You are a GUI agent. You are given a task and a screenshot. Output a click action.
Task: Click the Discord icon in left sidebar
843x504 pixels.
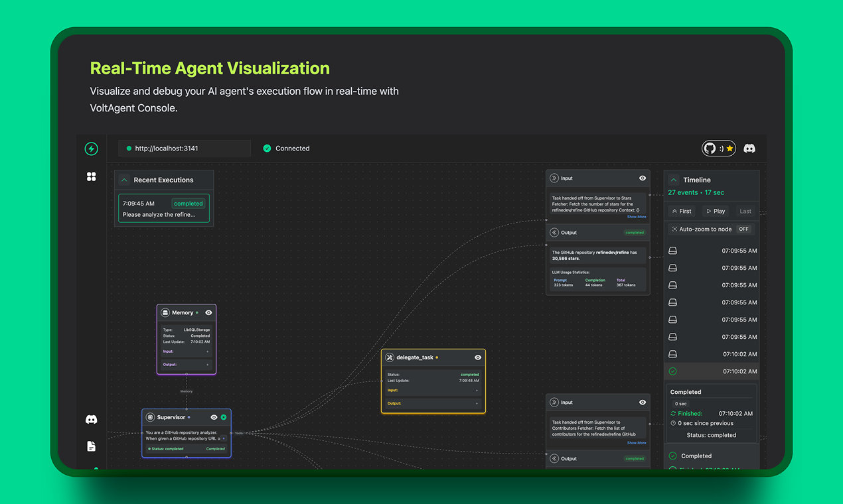pos(92,419)
